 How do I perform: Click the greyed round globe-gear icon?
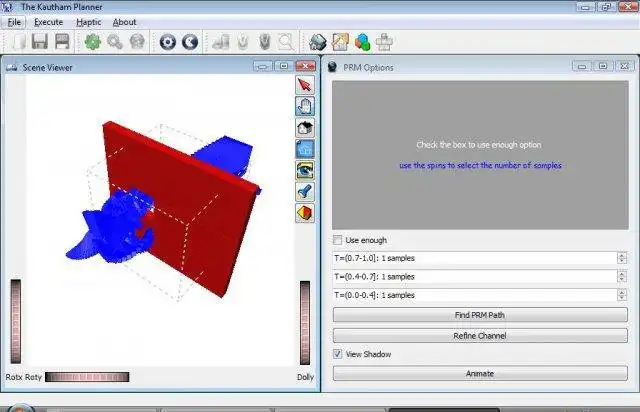tap(137, 42)
